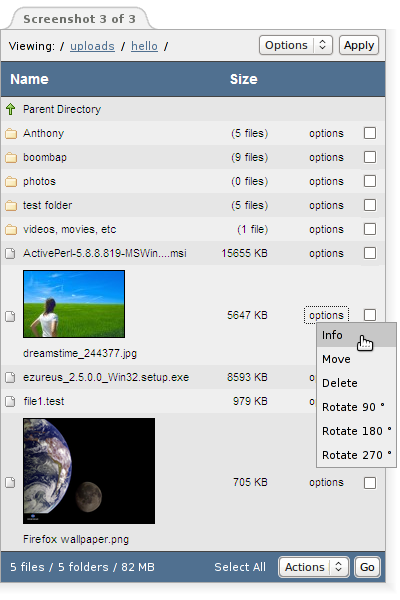Screen dimensions: 400x600
Task: Open options for the photos folder
Action: (326, 181)
